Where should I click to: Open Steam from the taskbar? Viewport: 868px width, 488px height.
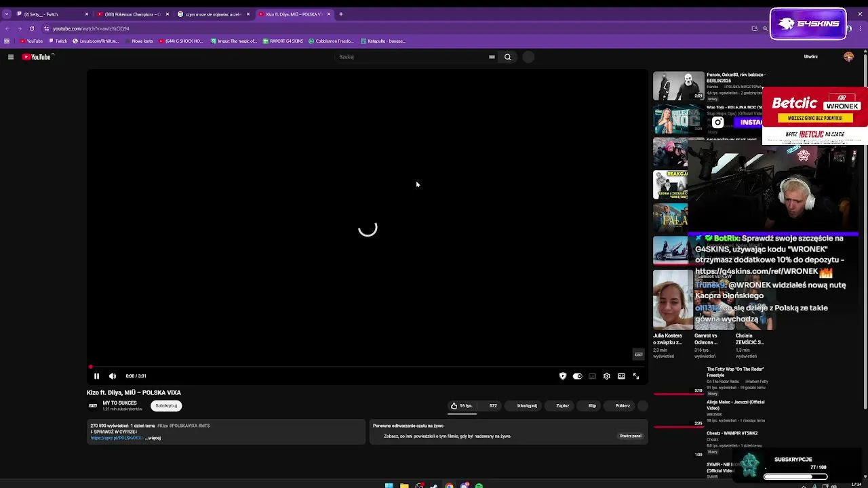[x=434, y=485]
